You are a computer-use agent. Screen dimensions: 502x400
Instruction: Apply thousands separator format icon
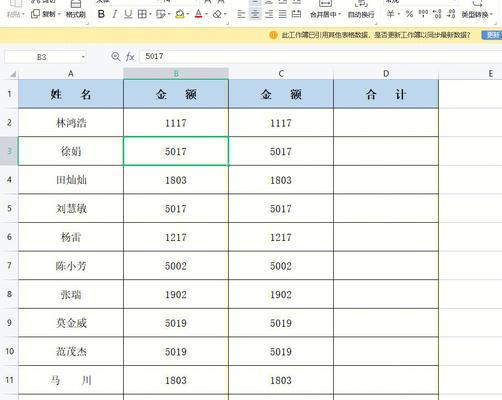click(423, 14)
